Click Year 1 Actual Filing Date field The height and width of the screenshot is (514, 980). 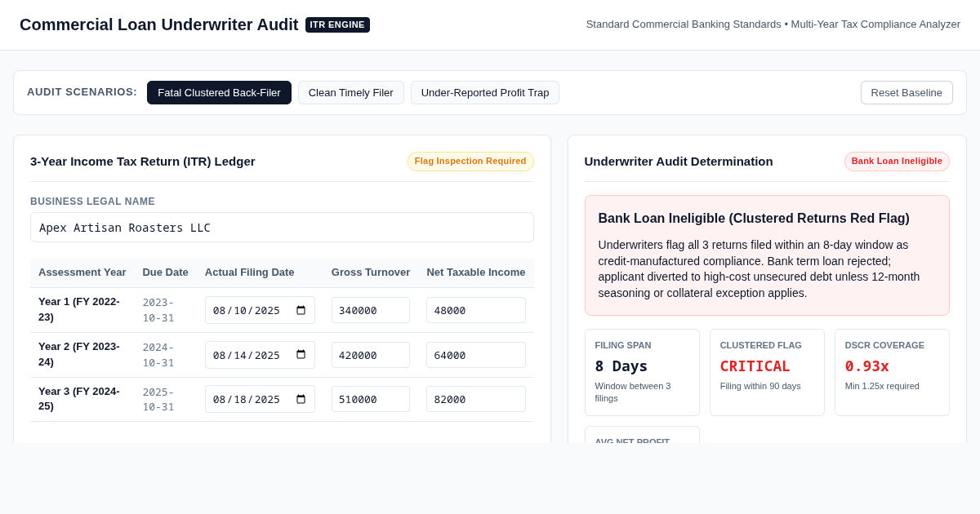[x=260, y=310]
